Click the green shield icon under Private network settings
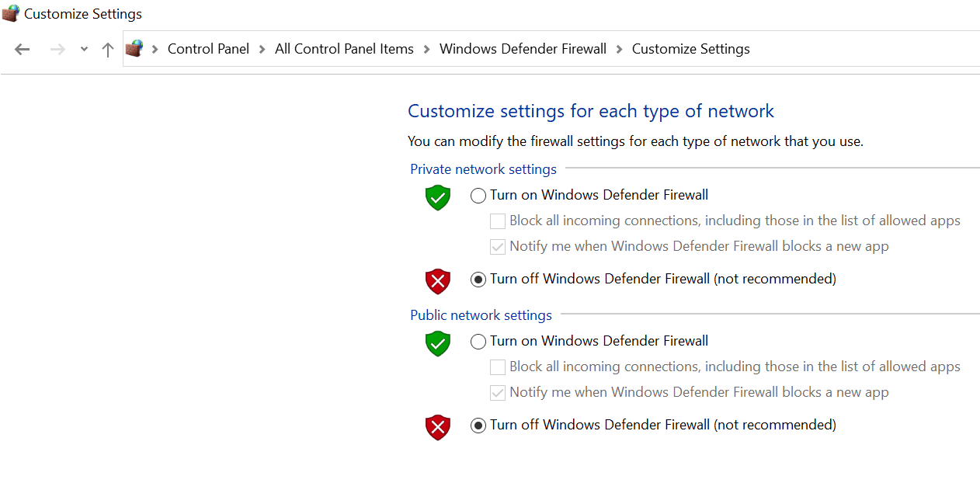980x490 pixels. (x=437, y=198)
